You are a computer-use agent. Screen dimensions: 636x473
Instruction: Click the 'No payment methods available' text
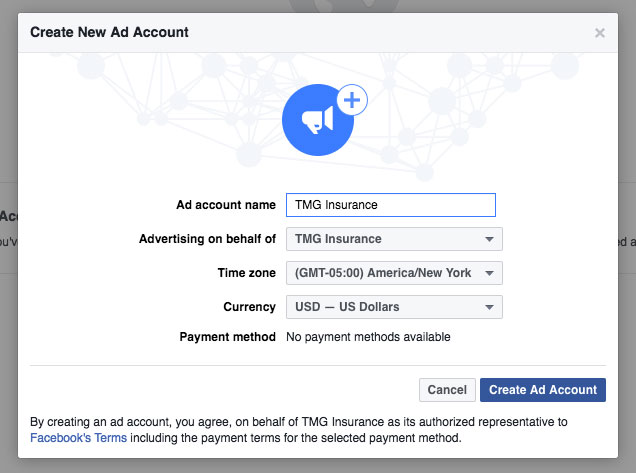[x=368, y=337]
